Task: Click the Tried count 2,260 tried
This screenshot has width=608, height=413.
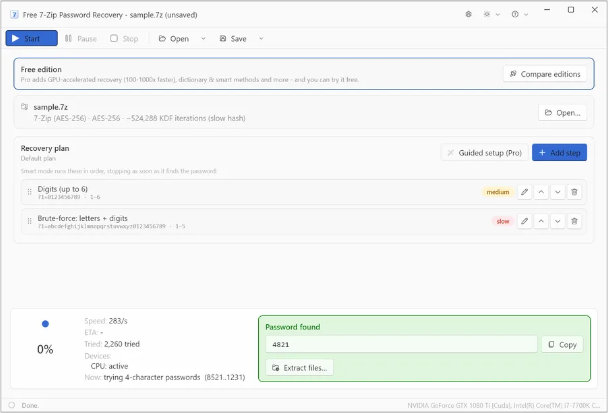Action: point(122,344)
